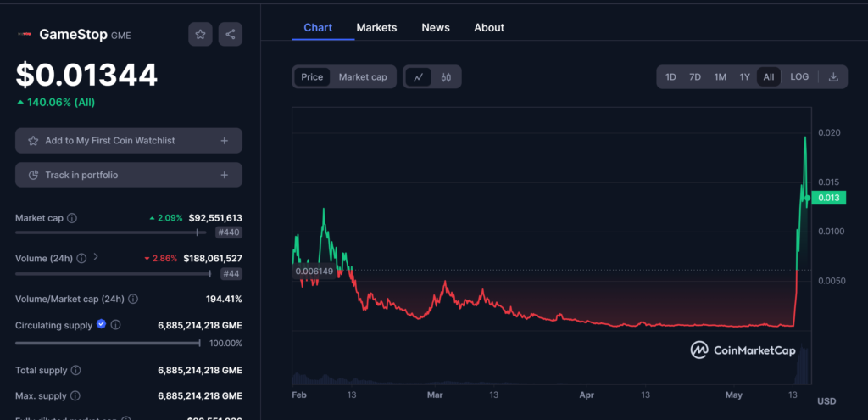Open the Markets tab
The image size is (868, 420).
point(376,28)
